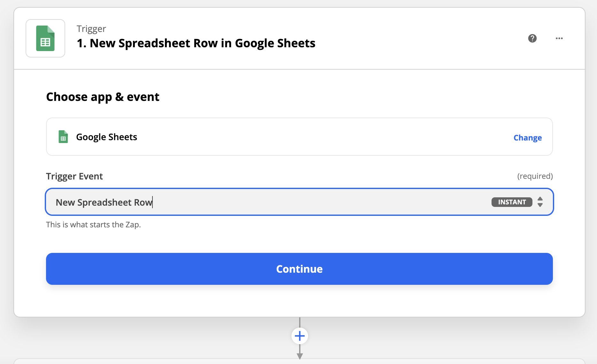Click the (required) label
The image size is (597, 364).
535,176
